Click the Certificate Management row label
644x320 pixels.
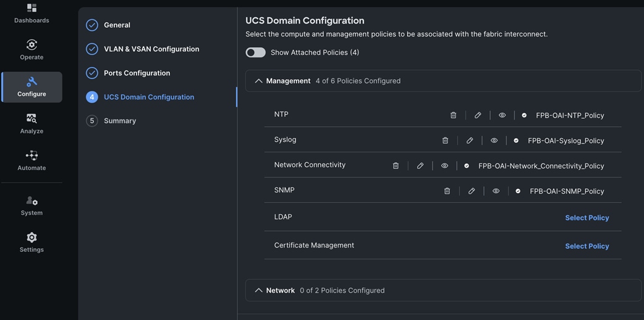[314, 245]
